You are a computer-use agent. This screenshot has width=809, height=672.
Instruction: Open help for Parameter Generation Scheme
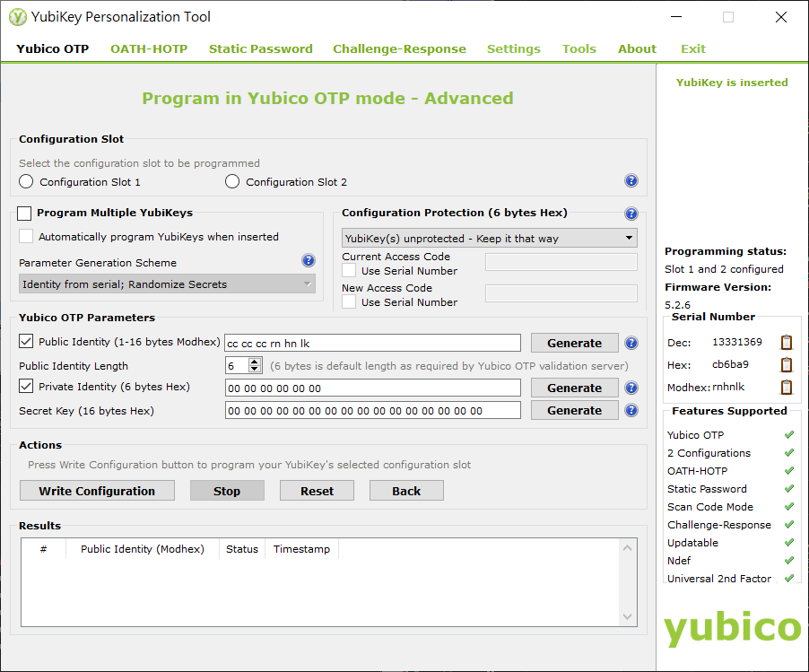pyautogui.click(x=309, y=261)
